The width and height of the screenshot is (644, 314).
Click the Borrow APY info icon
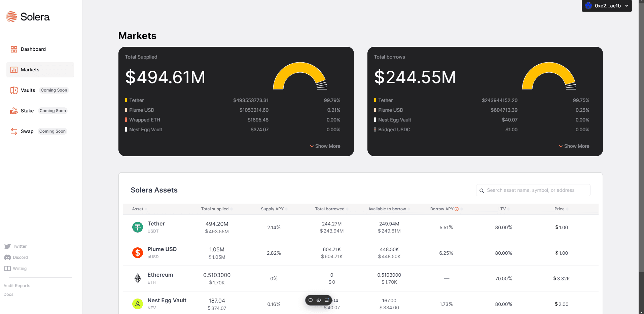[x=457, y=209]
